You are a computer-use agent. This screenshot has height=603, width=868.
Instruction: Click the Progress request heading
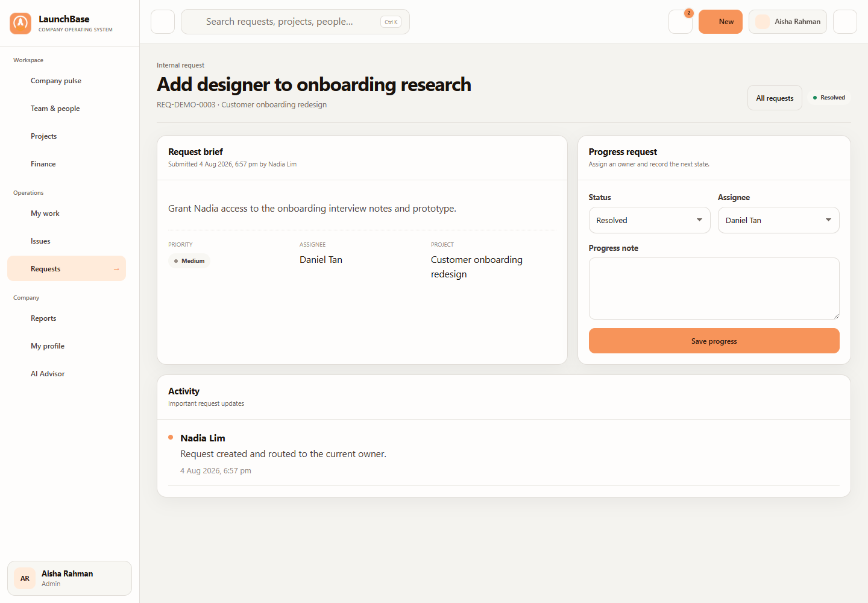point(623,152)
